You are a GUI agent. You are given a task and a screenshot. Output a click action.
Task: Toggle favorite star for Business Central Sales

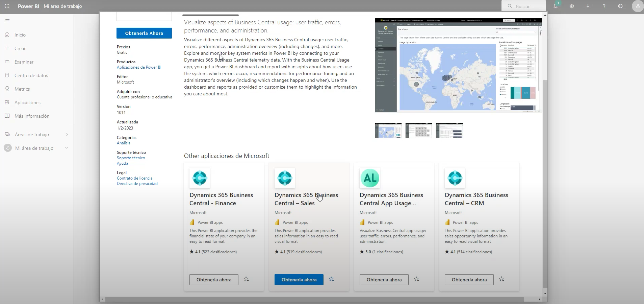pyautogui.click(x=331, y=279)
